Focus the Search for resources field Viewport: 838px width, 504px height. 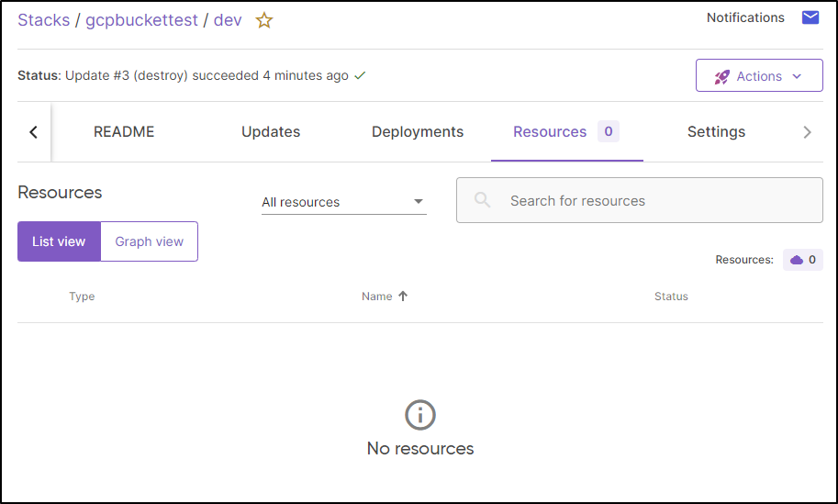(x=639, y=200)
